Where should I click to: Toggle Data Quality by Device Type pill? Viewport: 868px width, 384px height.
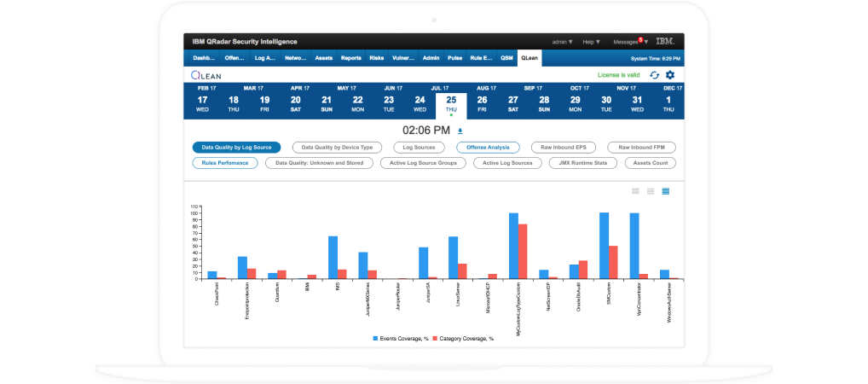(x=337, y=148)
